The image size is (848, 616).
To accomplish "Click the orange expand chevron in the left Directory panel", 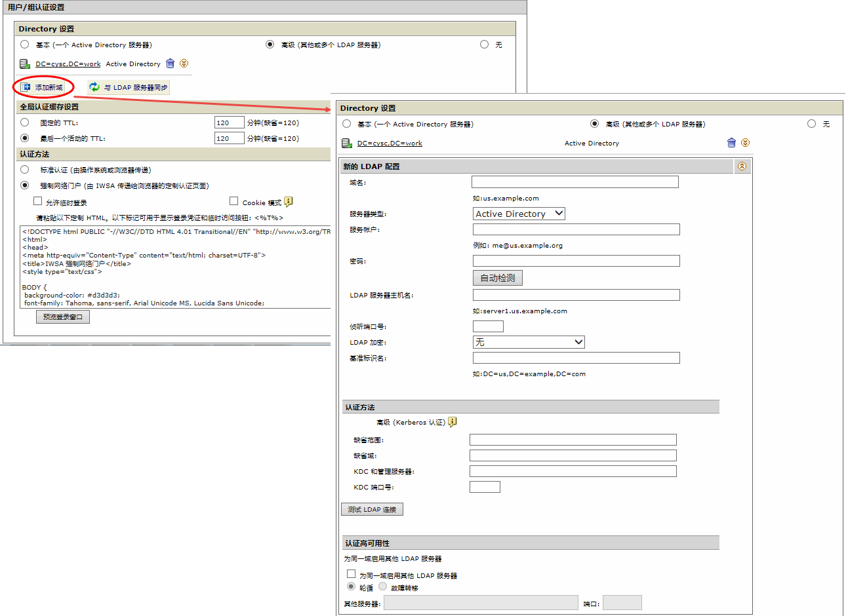I will [184, 64].
